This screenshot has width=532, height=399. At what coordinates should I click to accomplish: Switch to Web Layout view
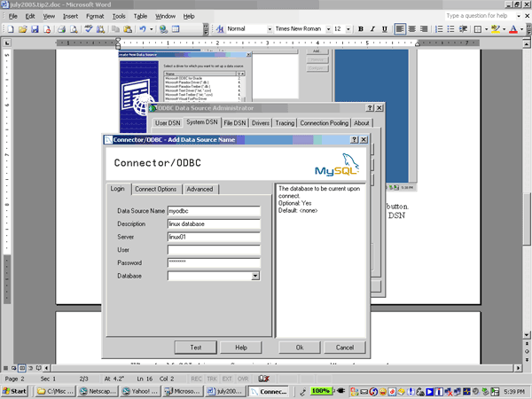tap(13, 368)
